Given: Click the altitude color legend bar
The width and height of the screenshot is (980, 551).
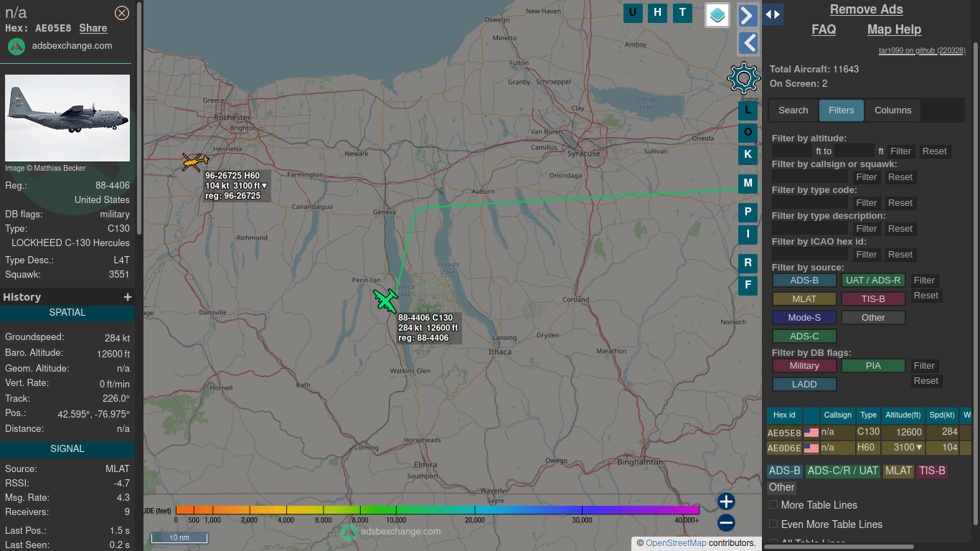Looking at the screenshot, I should (x=437, y=510).
